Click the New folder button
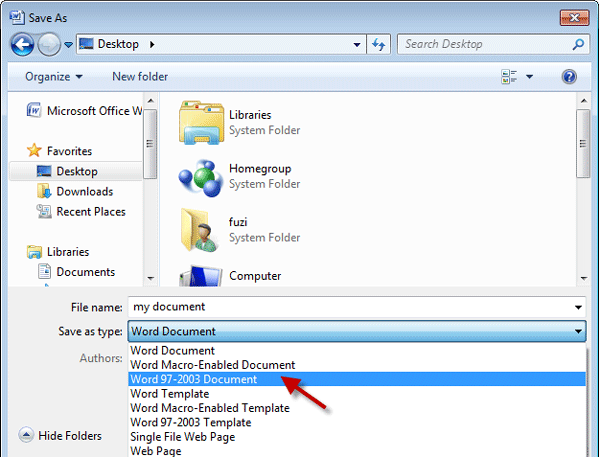Image resolution: width=600 pixels, height=457 pixels. click(x=140, y=77)
